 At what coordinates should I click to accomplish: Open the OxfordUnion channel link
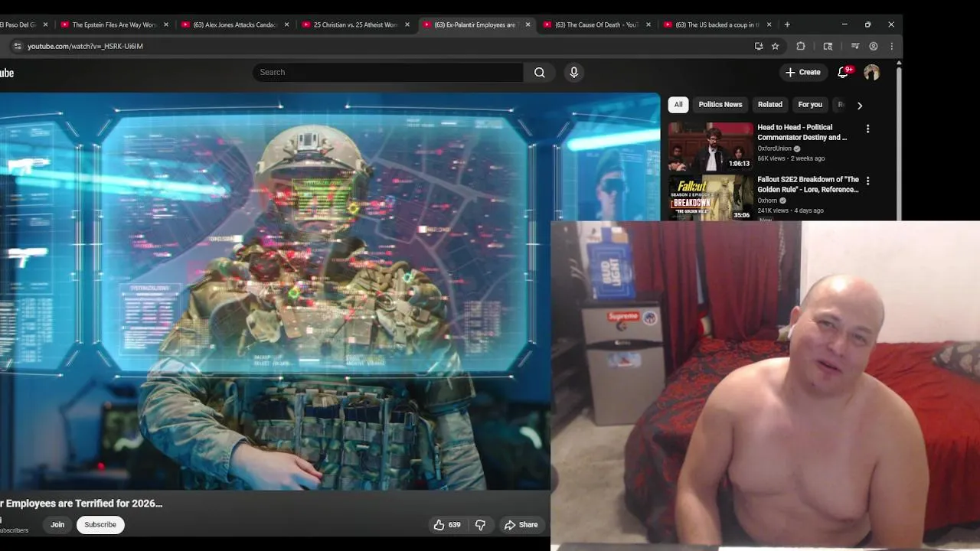(774, 148)
